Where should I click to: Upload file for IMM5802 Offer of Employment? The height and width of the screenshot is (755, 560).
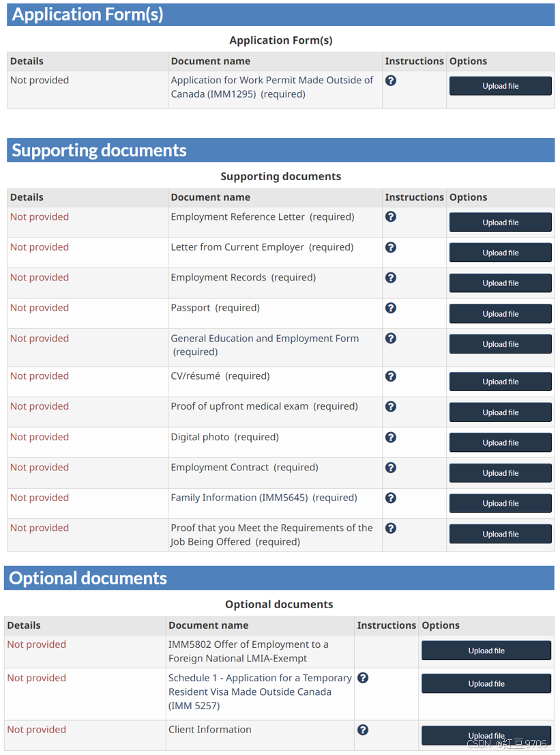point(486,651)
